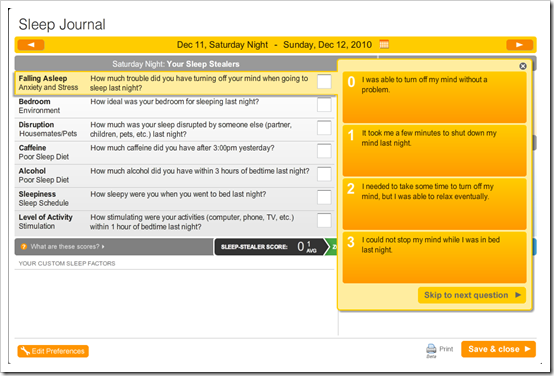Select the Caffeine score box

point(324,151)
